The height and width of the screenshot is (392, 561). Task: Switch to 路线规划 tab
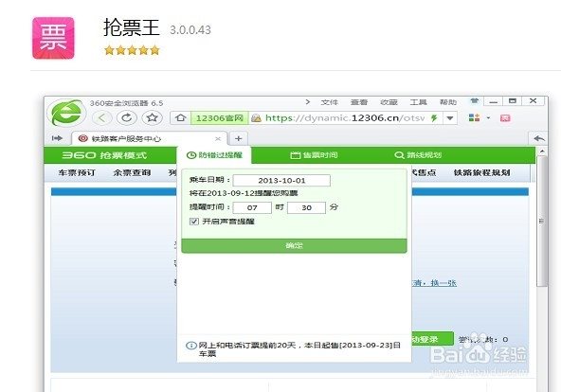pos(418,155)
